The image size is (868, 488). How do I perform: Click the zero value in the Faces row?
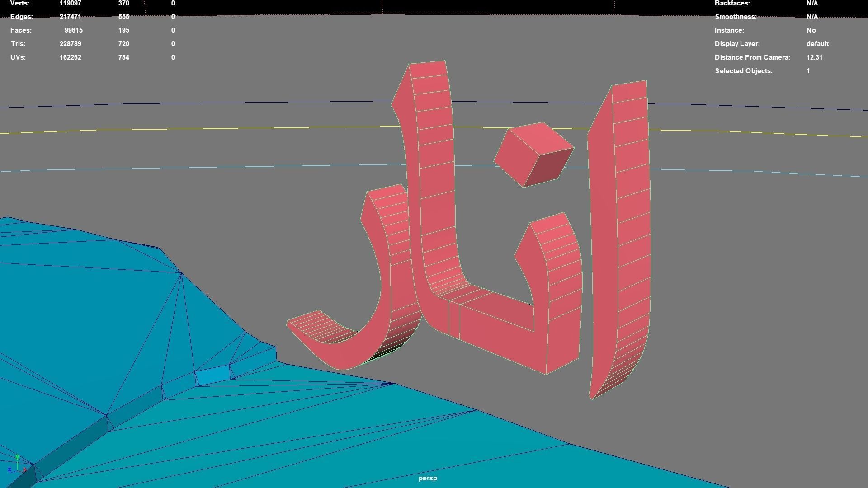173,30
